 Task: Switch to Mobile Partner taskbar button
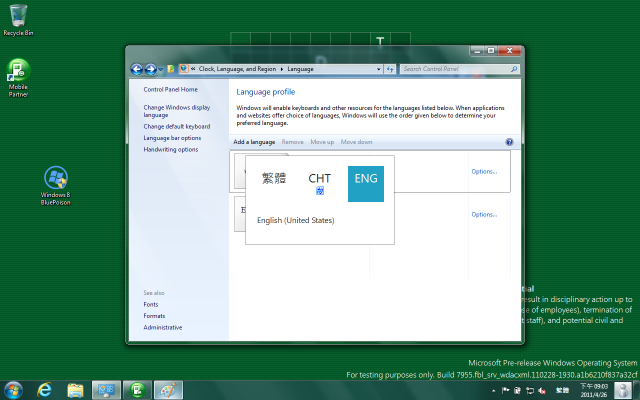click(138, 390)
